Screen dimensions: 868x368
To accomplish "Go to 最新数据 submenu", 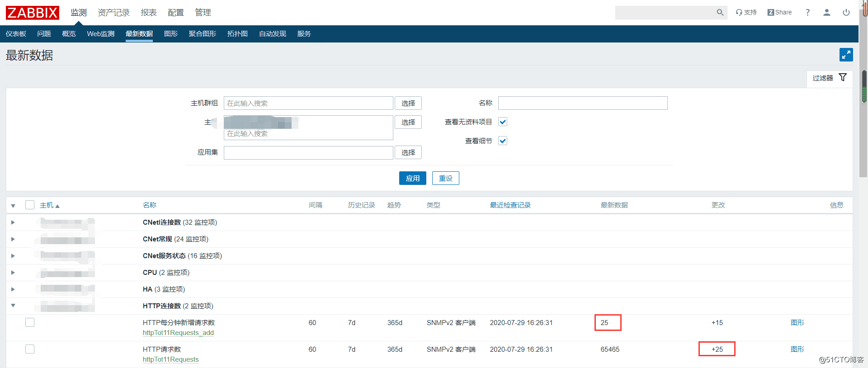I will (x=139, y=34).
